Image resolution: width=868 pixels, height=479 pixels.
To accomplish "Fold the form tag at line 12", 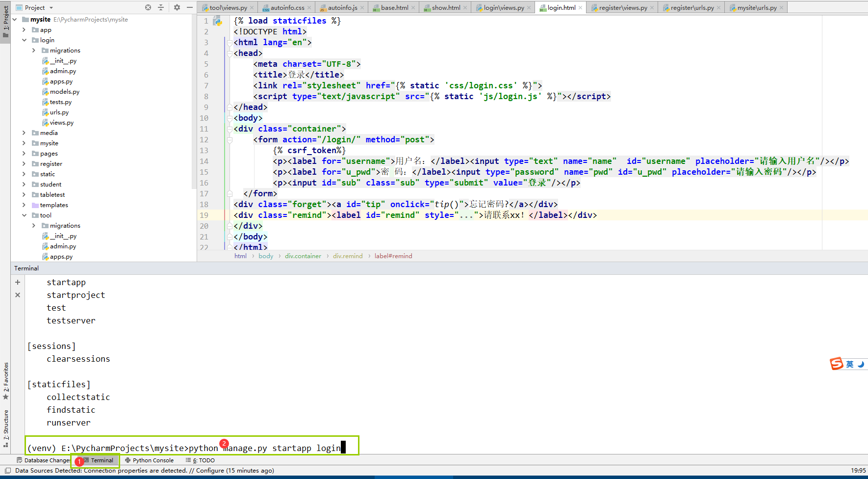I will point(230,140).
